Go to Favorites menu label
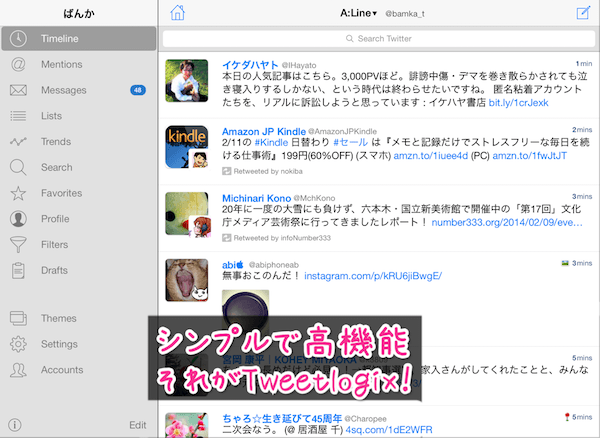The height and width of the screenshot is (438, 600). pyautogui.click(x=62, y=193)
